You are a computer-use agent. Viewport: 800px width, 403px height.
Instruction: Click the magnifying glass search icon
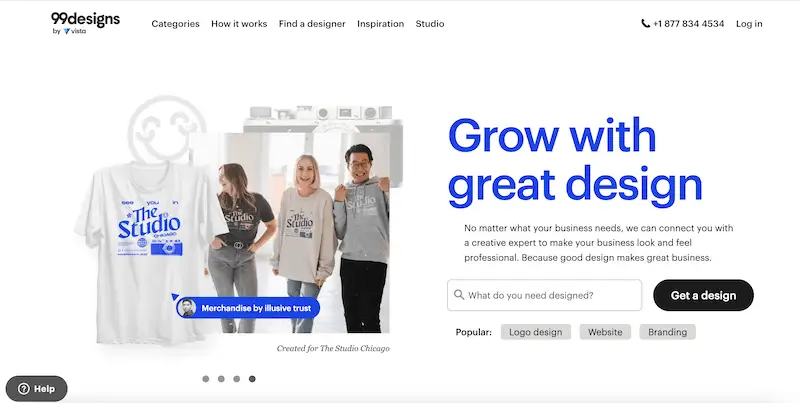(x=459, y=295)
